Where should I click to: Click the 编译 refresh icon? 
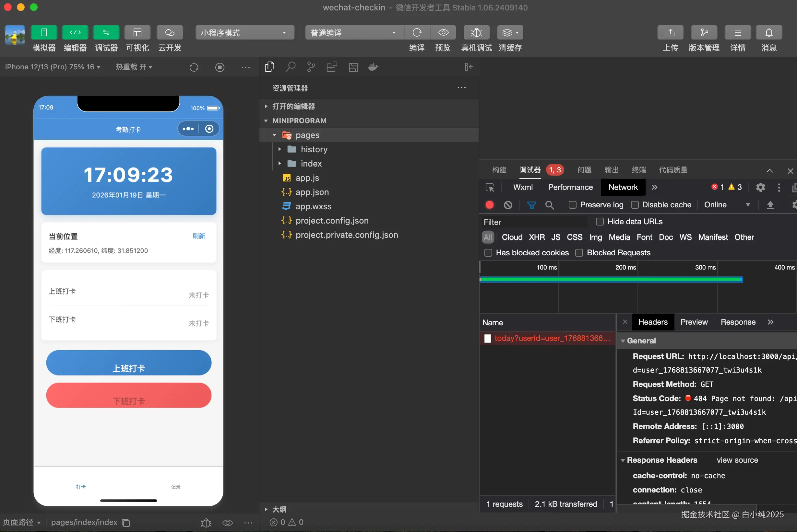point(417,33)
